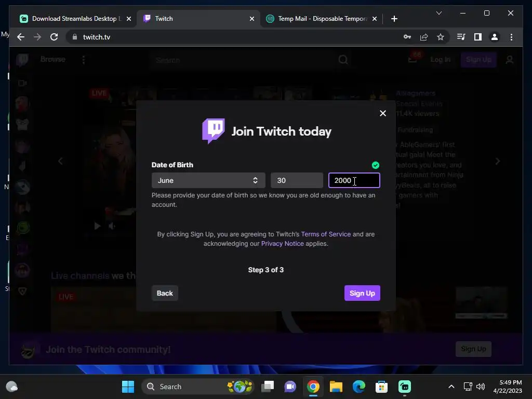Open the Chrome three-dot menu
This screenshot has height=399, width=532.
511,37
